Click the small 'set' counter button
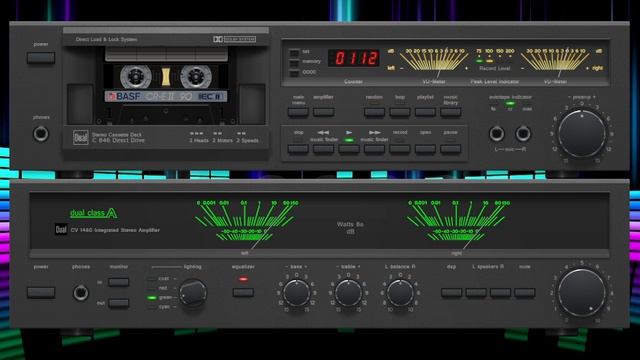The width and height of the screenshot is (640, 360). [293, 52]
